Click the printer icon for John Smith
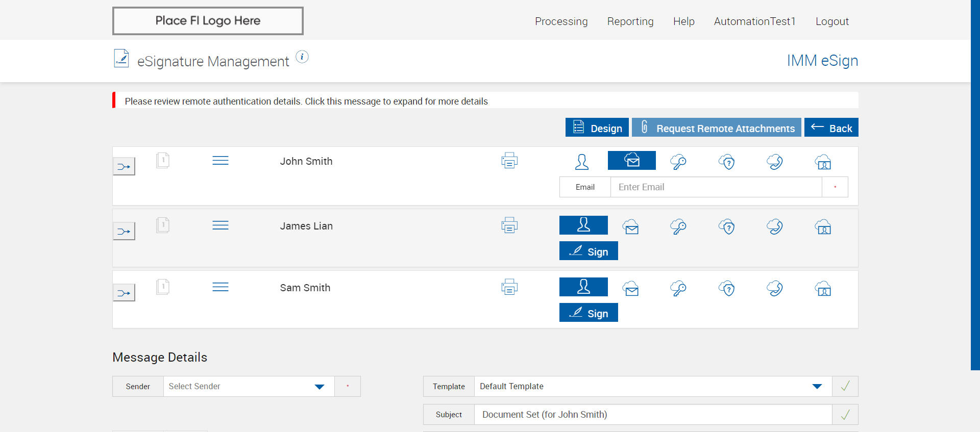This screenshot has height=432, width=980. coord(509,161)
